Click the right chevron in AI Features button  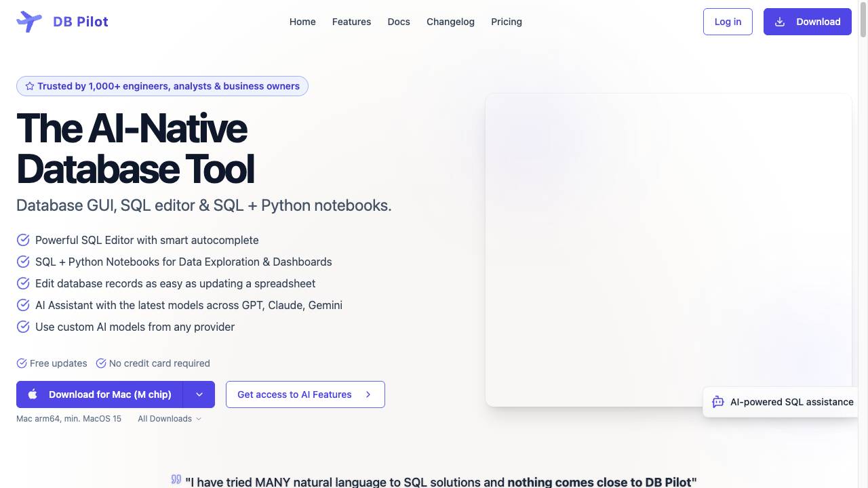(x=368, y=394)
